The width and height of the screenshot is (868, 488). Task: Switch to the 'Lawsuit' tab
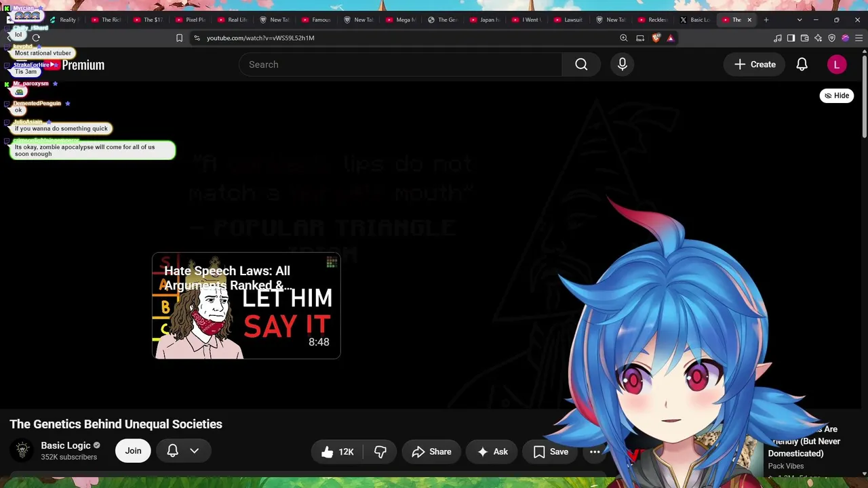(568, 20)
